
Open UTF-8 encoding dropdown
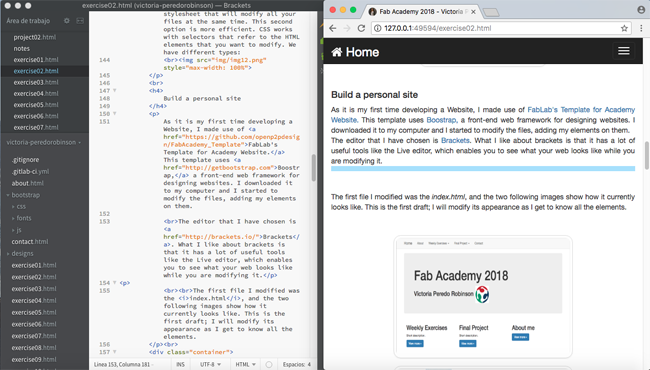pyautogui.click(x=210, y=365)
